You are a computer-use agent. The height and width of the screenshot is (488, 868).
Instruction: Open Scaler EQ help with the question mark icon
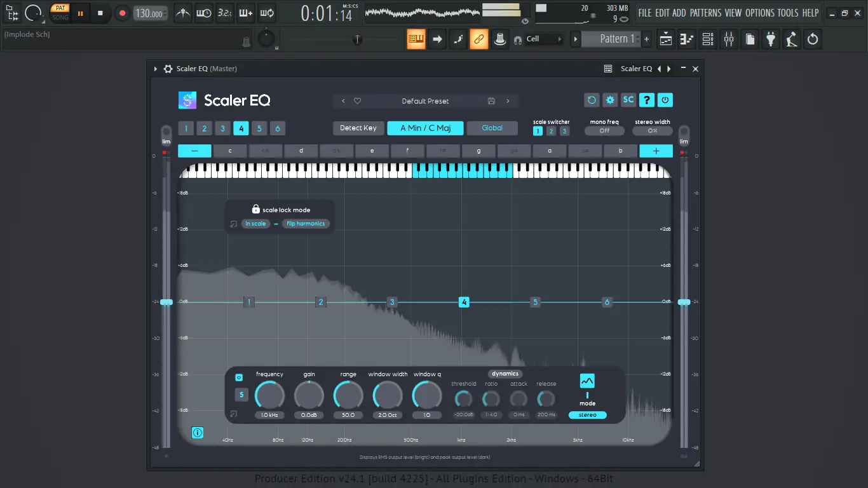pos(647,100)
